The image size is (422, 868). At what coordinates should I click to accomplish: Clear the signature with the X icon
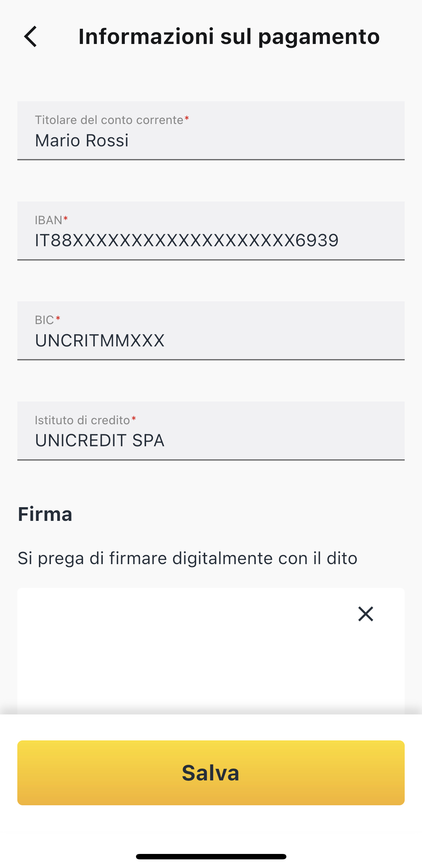click(x=365, y=614)
